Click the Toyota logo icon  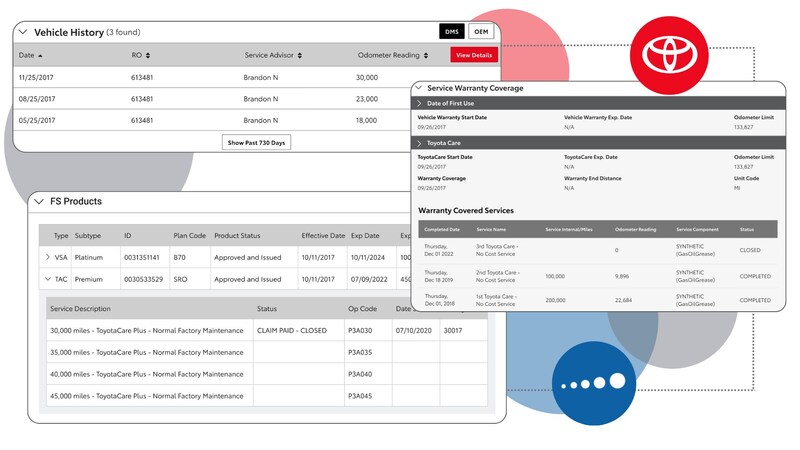click(673, 54)
